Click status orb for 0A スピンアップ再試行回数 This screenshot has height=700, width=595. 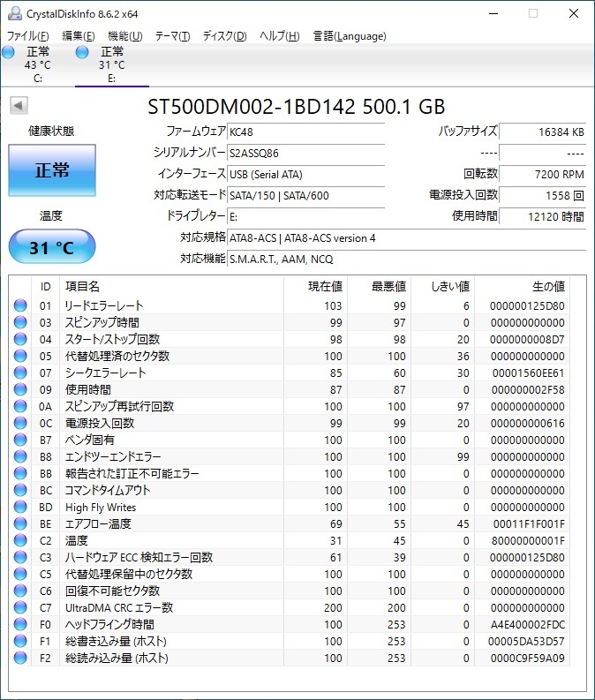(20, 406)
